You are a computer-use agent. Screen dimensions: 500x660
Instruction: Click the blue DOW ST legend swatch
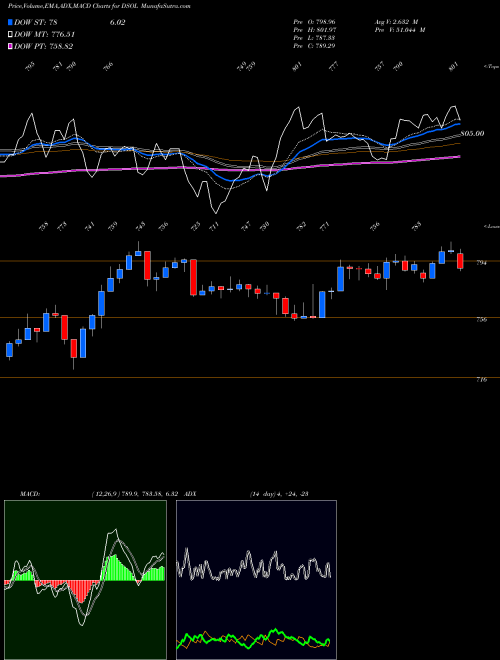click(x=11, y=22)
